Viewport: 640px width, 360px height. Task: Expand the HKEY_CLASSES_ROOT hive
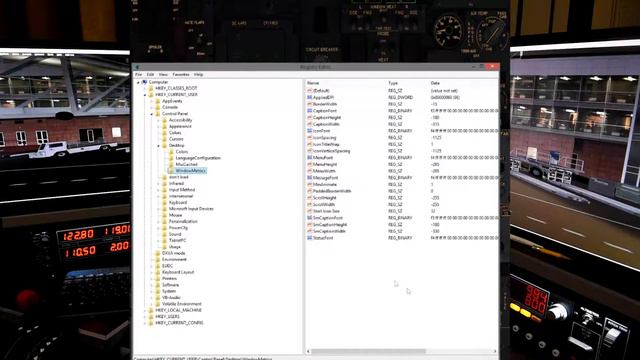click(x=145, y=89)
